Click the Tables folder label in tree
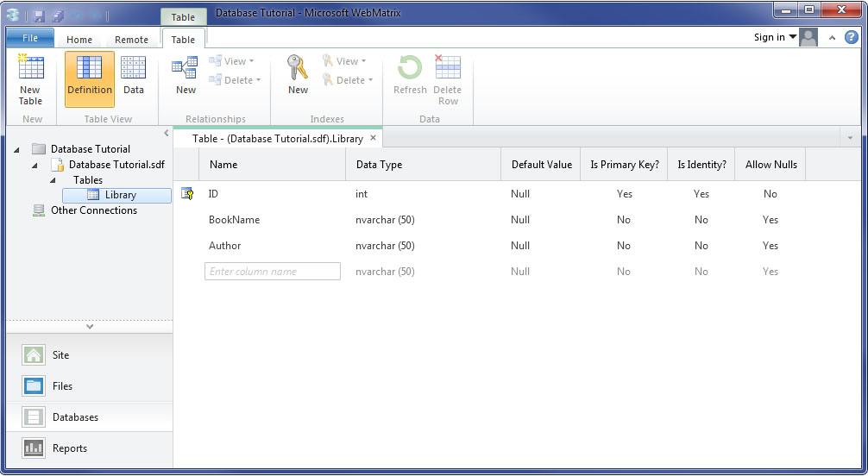 click(88, 180)
